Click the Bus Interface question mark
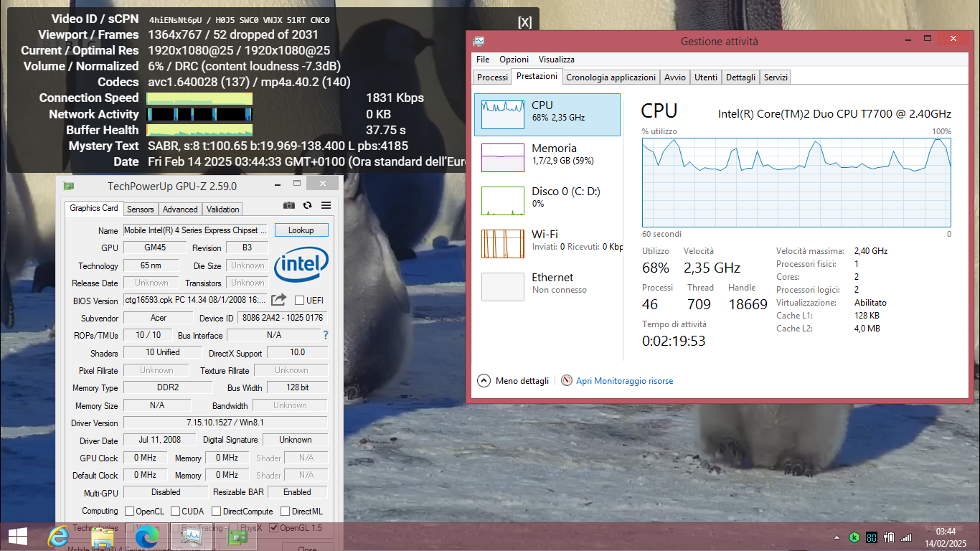Image resolution: width=980 pixels, height=551 pixels. [325, 335]
